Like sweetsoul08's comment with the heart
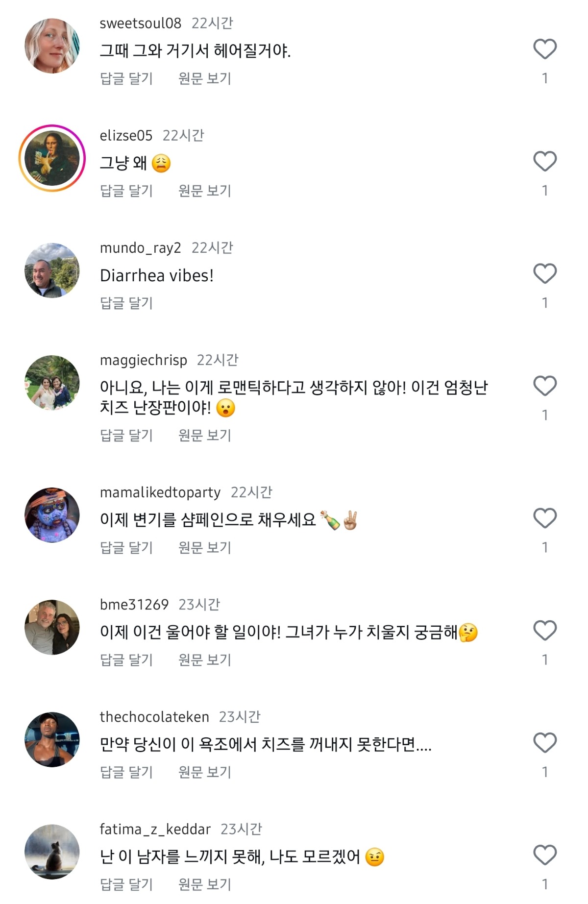The width and height of the screenshot is (588, 904). click(x=545, y=49)
